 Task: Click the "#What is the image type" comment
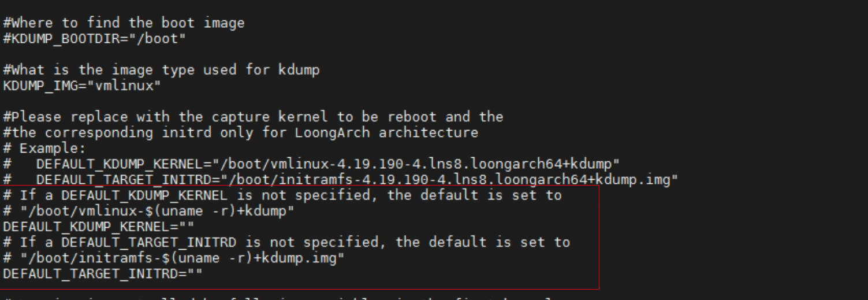[161, 71]
